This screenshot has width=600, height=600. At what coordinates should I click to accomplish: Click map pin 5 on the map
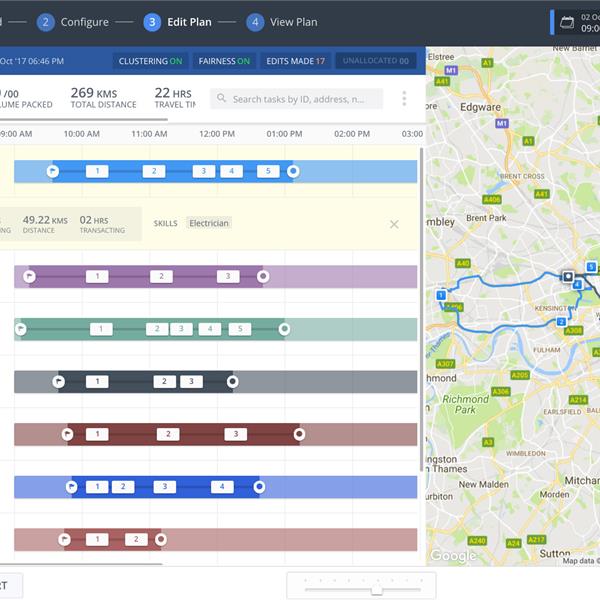pos(591,267)
